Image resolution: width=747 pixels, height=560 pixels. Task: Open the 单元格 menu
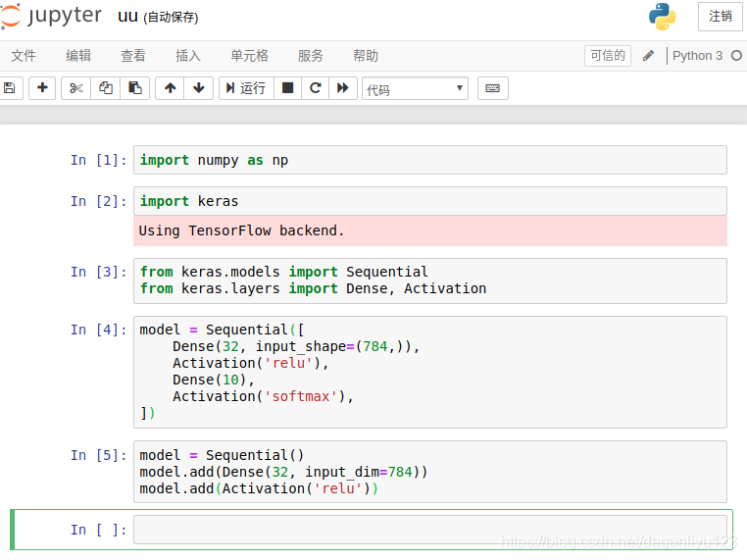[250, 56]
